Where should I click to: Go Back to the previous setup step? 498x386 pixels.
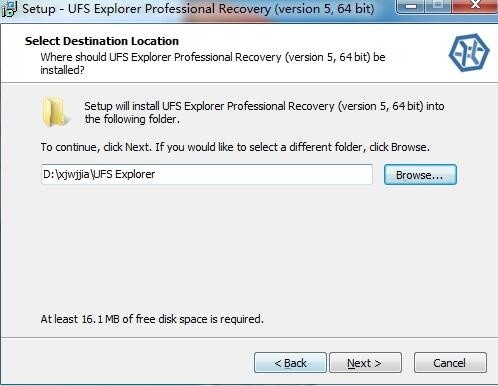pos(290,363)
